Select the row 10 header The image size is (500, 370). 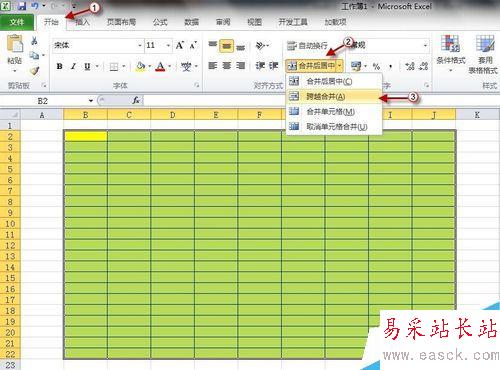click(10, 223)
